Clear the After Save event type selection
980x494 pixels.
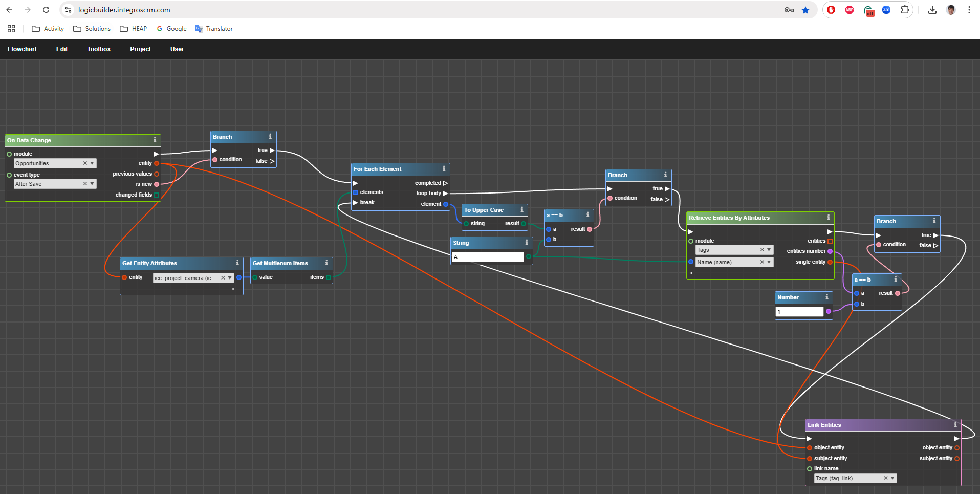[85, 184]
